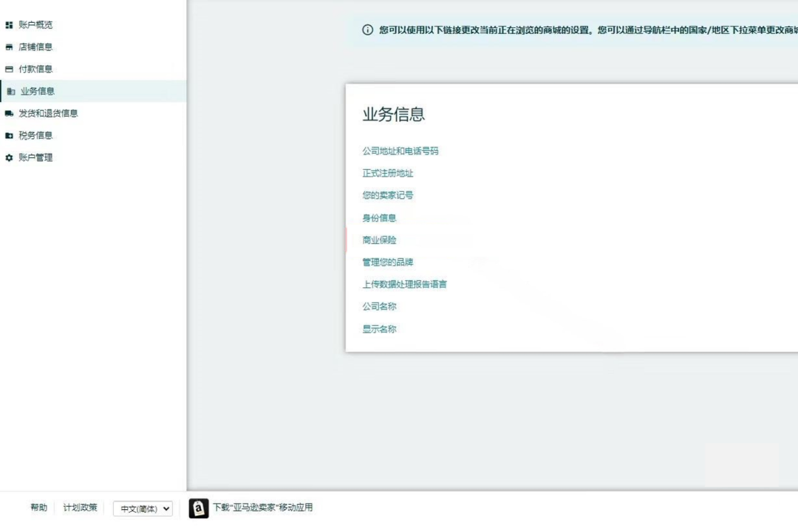798x532 pixels.
Task: Open settings via 账户管理 gear icon
Action: click(x=8, y=157)
